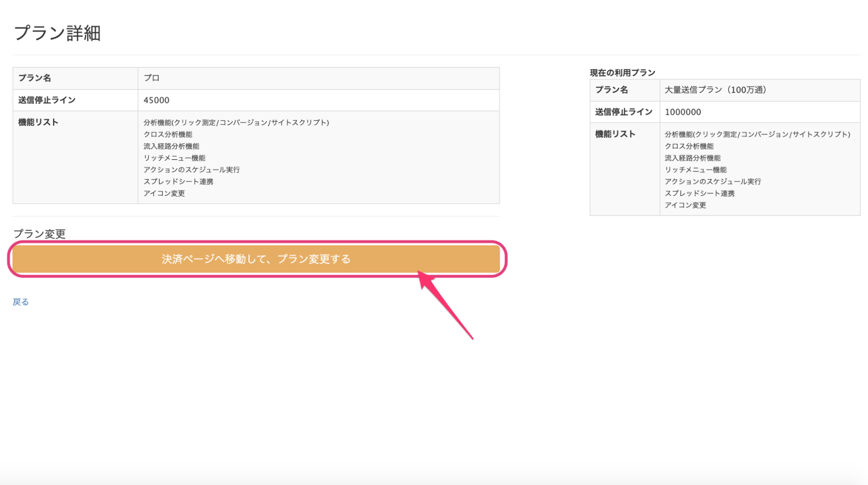Viewport: 868px width, 485px height.
Task: Select the リッチメニュー機能 list item
Action: pos(175,158)
